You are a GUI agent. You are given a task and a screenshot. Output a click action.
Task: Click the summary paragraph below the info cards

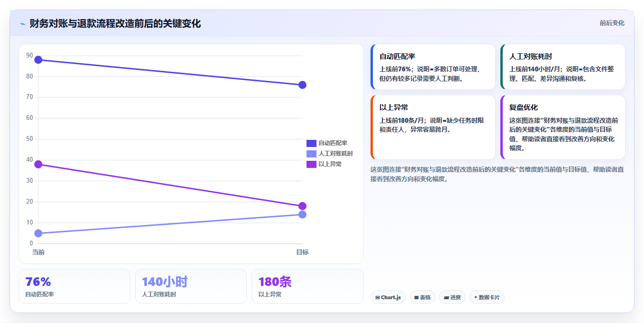pyautogui.click(x=497, y=174)
